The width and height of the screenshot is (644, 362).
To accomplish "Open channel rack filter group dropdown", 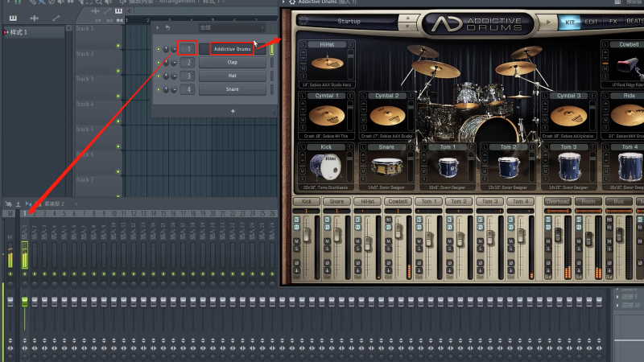I will [x=232, y=27].
